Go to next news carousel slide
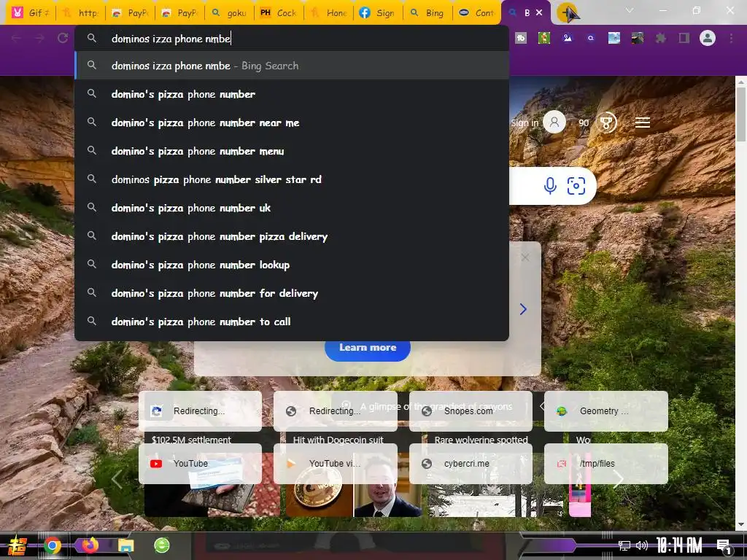 618,479
